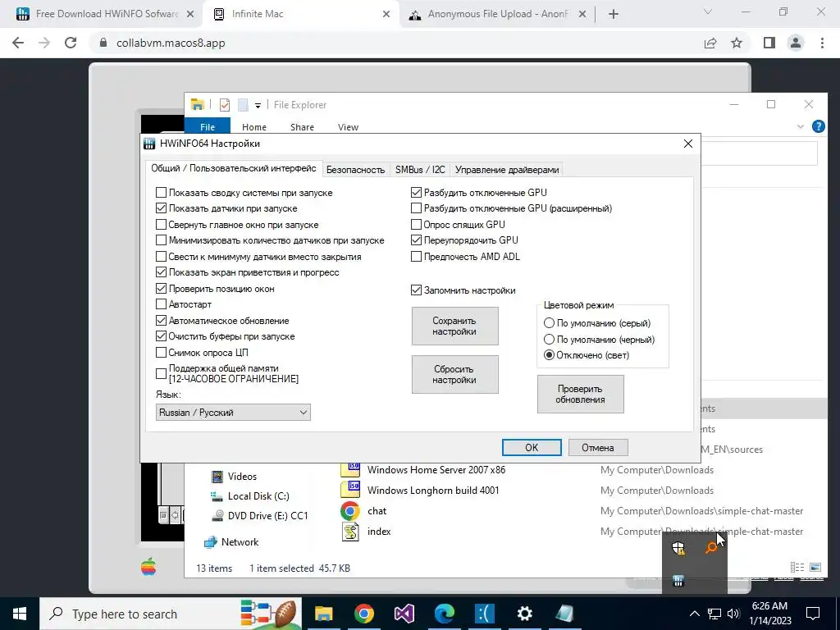The width and height of the screenshot is (840, 630).
Task: Click the Apple logo on Infinite Mac page
Action: coord(148,567)
